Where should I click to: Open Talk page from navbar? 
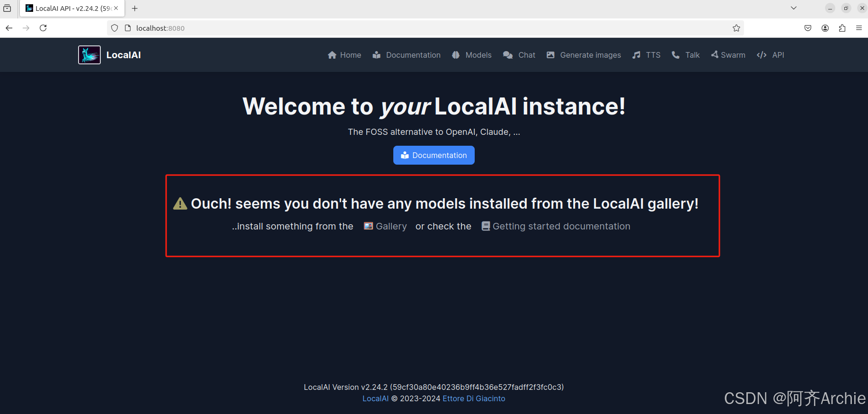(x=686, y=55)
